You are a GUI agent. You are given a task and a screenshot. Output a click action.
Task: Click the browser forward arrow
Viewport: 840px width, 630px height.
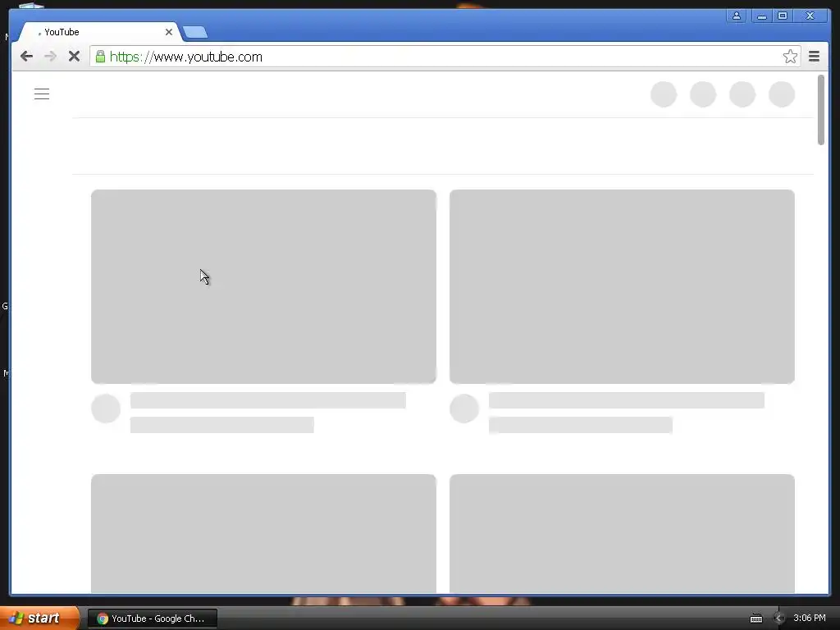(x=50, y=57)
